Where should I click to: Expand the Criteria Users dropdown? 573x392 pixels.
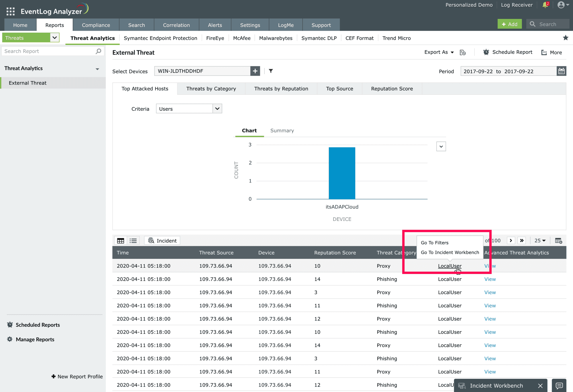[217, 109]
